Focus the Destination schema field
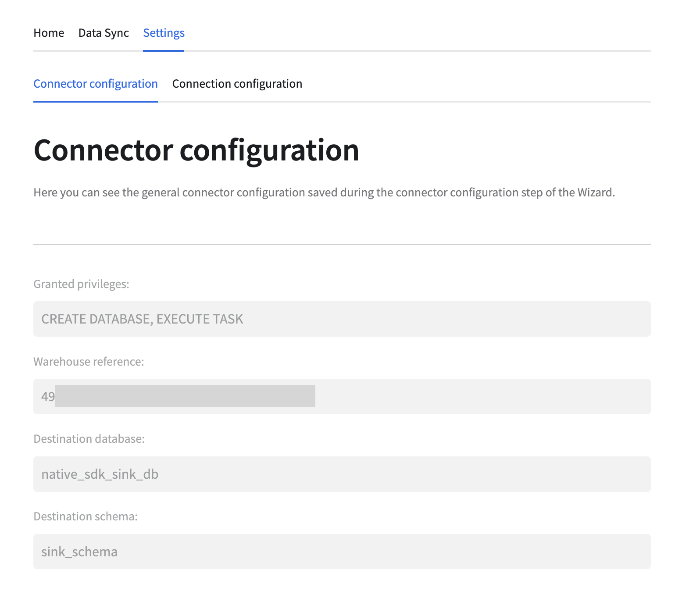This screenshot has height=605, width=700. [x=342, y=552]
